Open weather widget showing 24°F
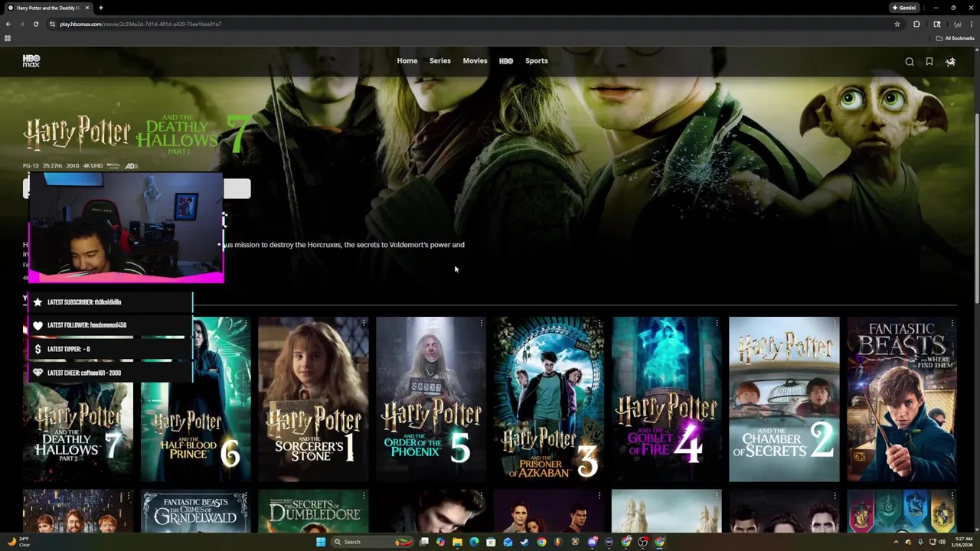980x551 pixels. tap(19, 542)
